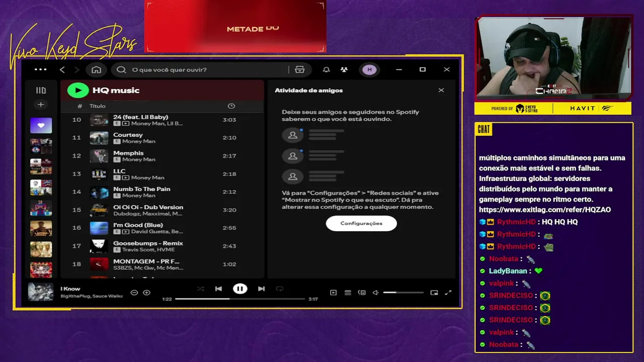Open the Browse icon in the search bar
This screenshot has width=644, height=362.
click(x=300, y=69)
